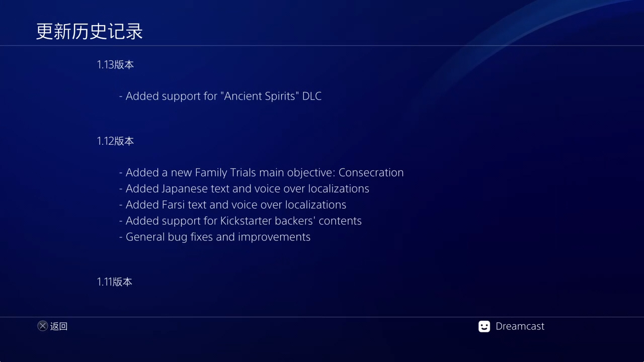This screenshot has width=644, height=362.
Task: Click the 更新历史记录 page title
Action: click(x=90, y=31)
